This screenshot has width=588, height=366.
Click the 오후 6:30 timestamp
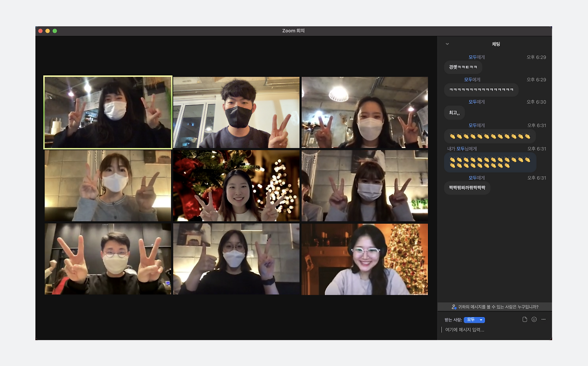coord(537,102)
